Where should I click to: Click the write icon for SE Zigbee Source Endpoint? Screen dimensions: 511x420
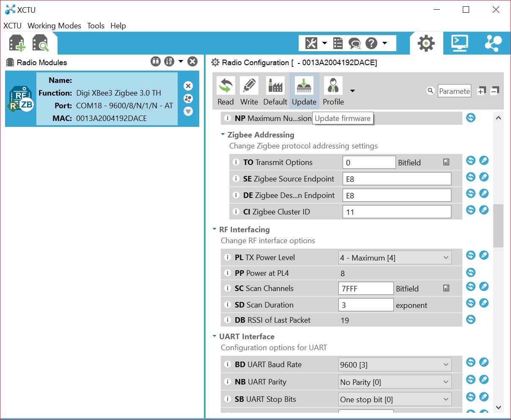click(x=484, y=177)
